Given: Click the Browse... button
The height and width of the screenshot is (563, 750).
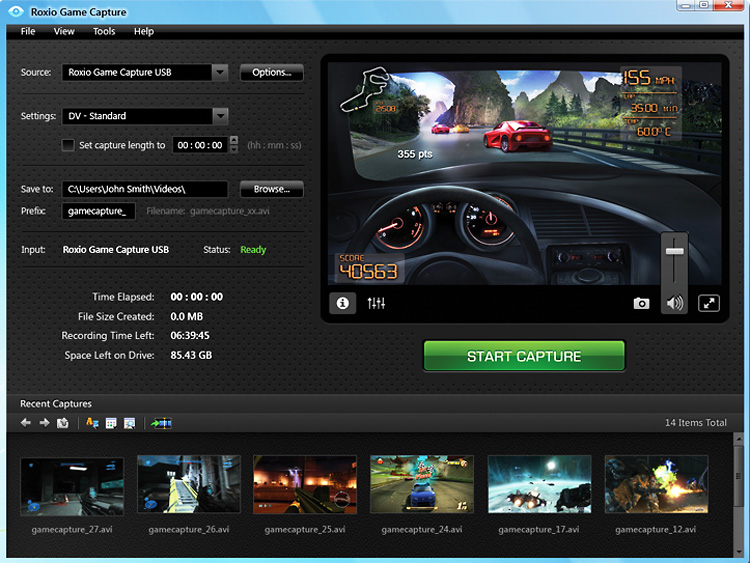Looking at the screenshot, I should pyautogui.click(x=272, y=189).
